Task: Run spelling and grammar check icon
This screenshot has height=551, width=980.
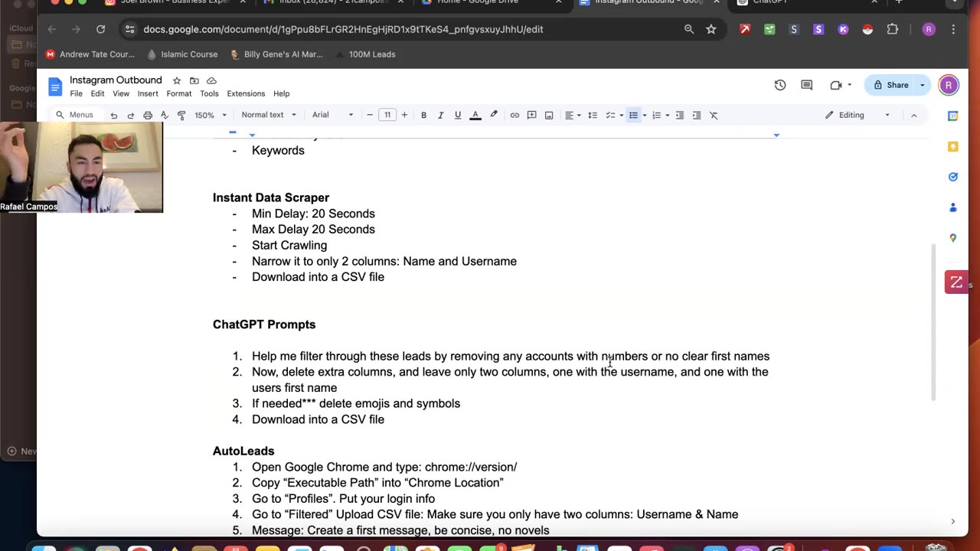Action: coord(165,116)
